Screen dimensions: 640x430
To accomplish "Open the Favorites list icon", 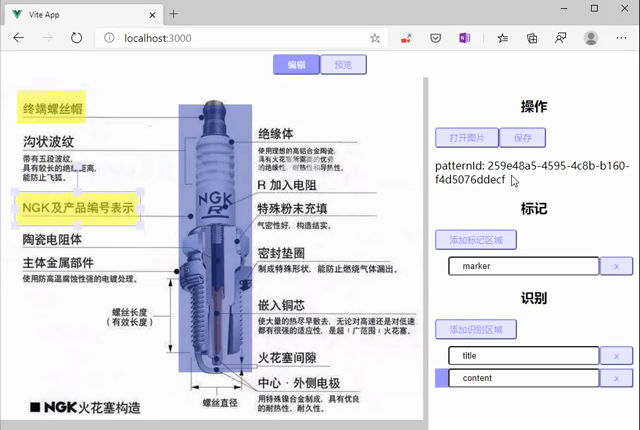I will tap(503, 38).
